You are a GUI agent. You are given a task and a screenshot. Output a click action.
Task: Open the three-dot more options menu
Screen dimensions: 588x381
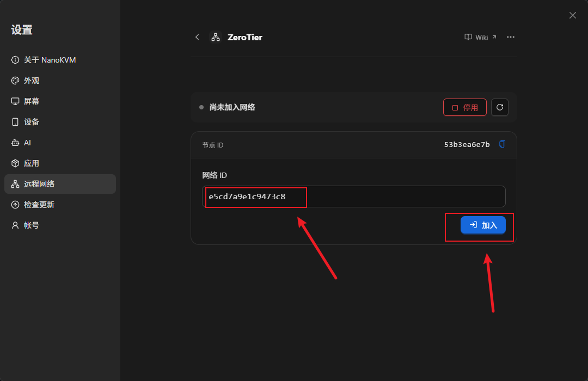510,37
